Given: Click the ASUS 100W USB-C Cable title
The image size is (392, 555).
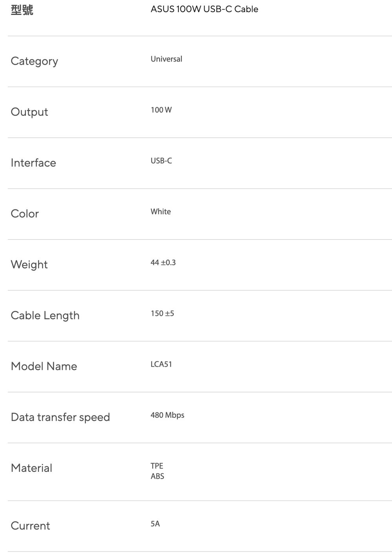Looking at the screenshot, I should click(x=204, y=9).
